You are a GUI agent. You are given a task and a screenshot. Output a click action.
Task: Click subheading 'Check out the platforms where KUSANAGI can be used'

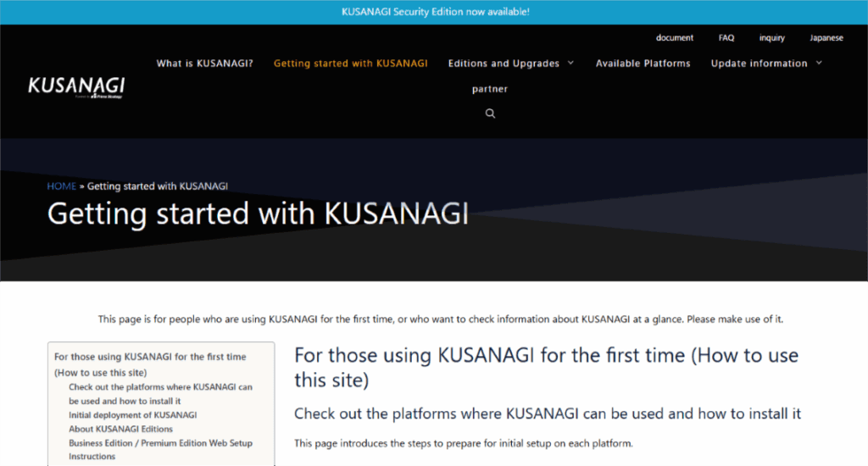tap(548, 413)
